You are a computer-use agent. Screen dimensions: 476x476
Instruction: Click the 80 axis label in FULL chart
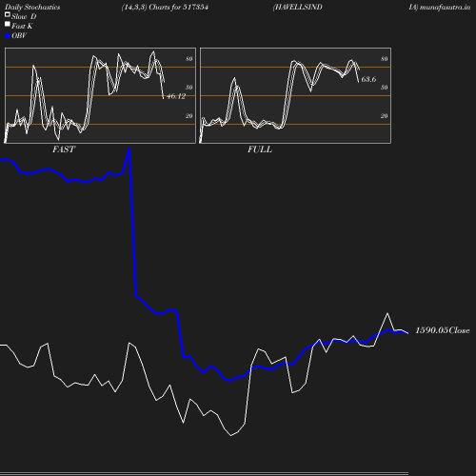pyautogui.click(x=384, y=59)
